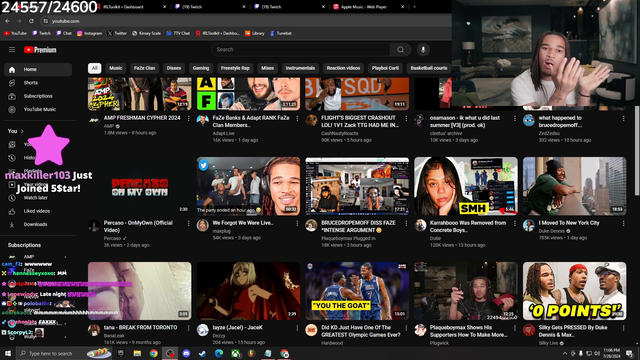Viewport: 640px width, 360px height.
Task: Open options for We Forgot We Were Live
Action: (297, 223)
